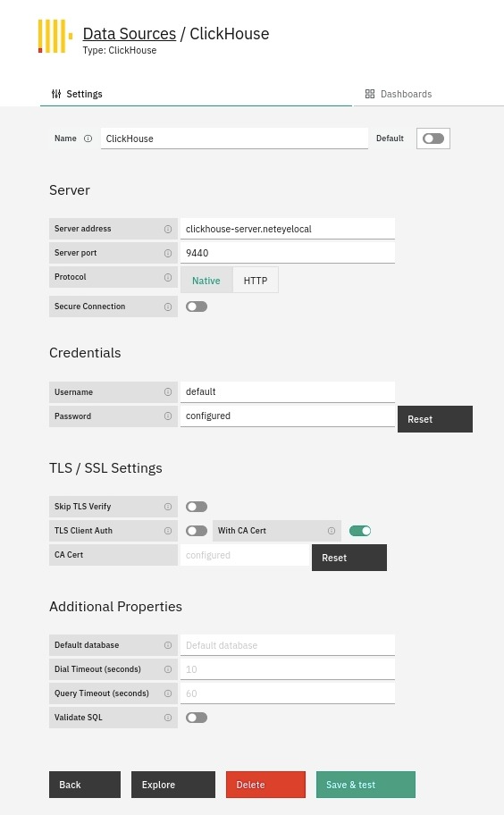Click info icon for With CA Cert
Viewport: 504px width, 815px height.
click(x=332, y=531)
